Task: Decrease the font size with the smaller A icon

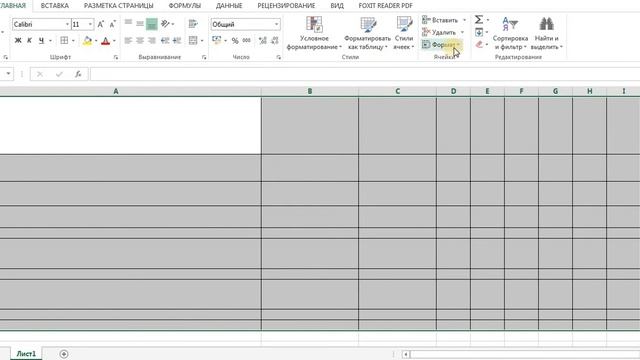Action: tap(113, 24)
